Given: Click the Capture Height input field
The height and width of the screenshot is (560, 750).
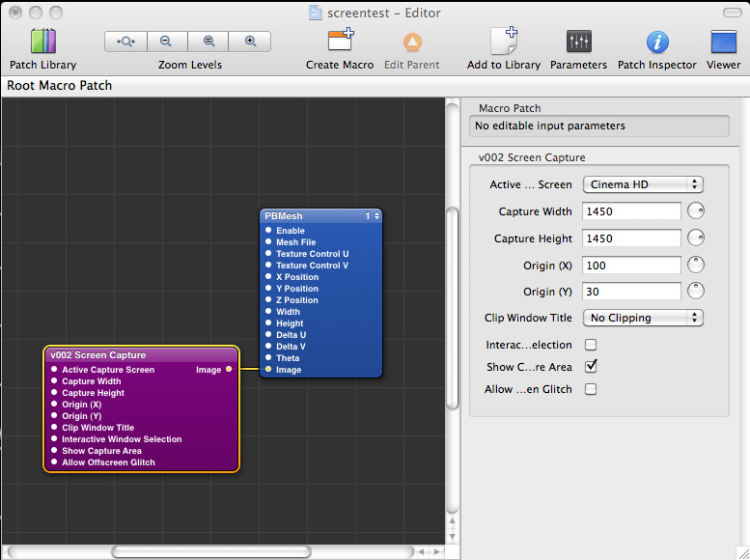Looking at the screenshot, I should click(x=631, y=238).
